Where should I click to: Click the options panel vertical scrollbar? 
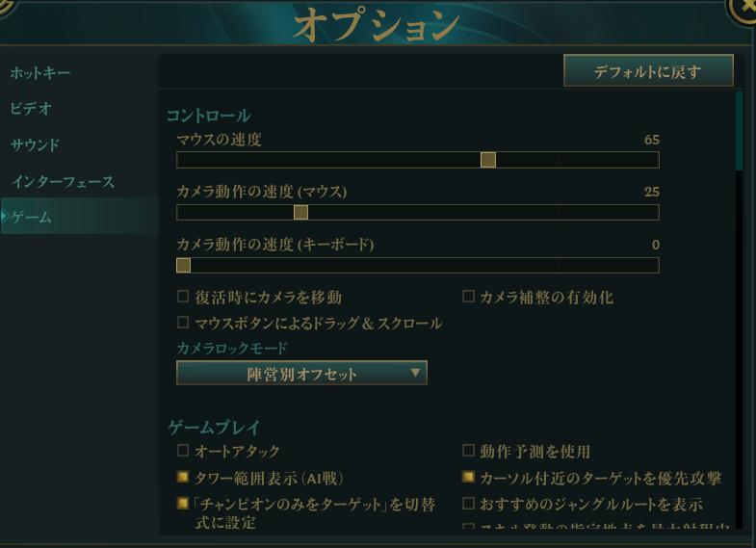click(x=739, y=131)
